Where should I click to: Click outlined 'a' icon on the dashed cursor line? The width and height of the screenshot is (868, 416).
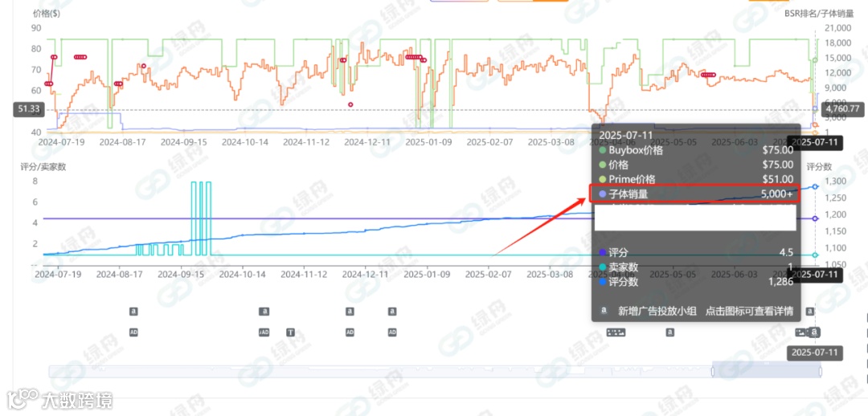pos(815,332)
